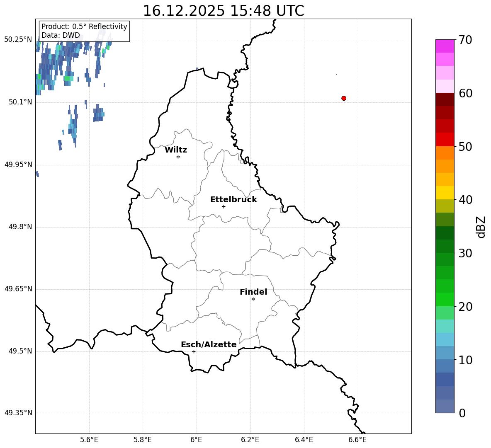The width and height of the screenshot is (491, 448).
Task: Click the 10 colorbar tick label
Action: [x=465, y=360]
